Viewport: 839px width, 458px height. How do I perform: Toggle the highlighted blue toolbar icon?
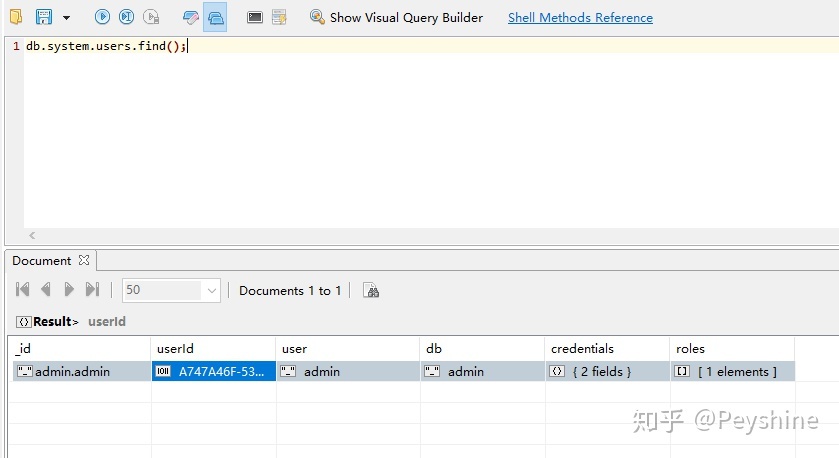(215, 17)
